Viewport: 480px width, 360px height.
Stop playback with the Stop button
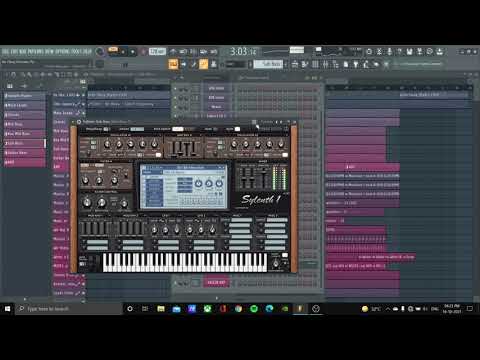click(132, 52)
